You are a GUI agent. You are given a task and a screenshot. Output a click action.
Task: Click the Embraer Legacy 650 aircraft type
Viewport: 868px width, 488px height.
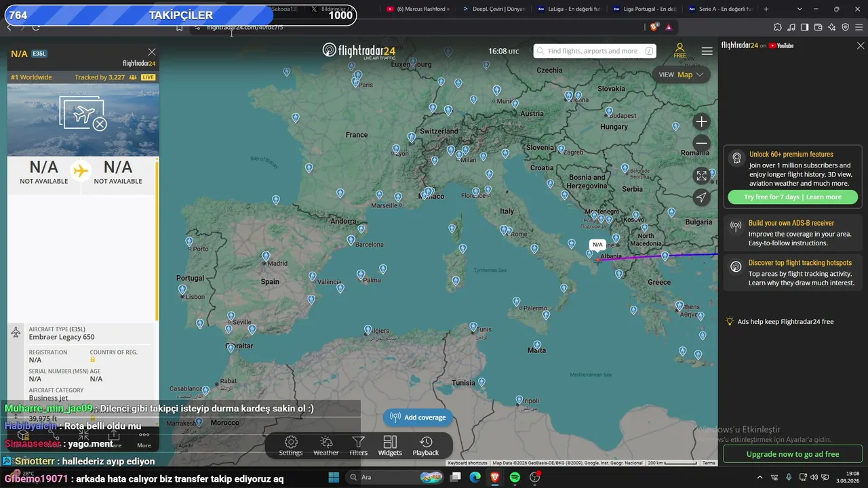point(62,337)
